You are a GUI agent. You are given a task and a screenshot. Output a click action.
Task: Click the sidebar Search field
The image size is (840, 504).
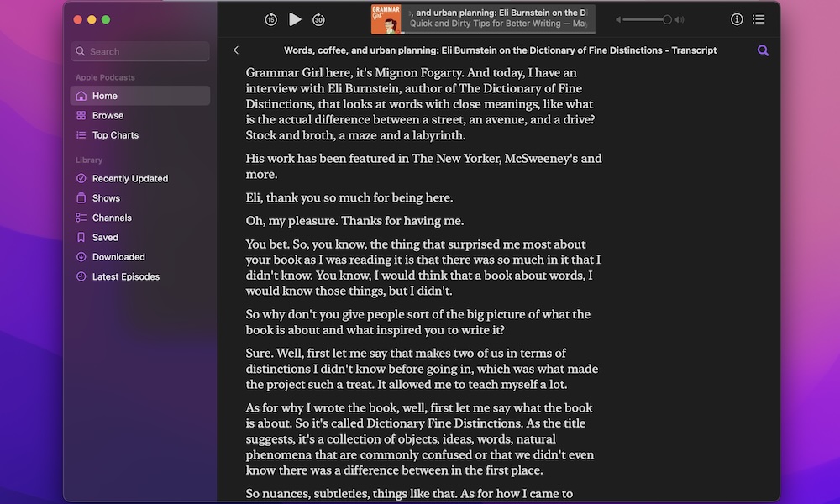139,51
